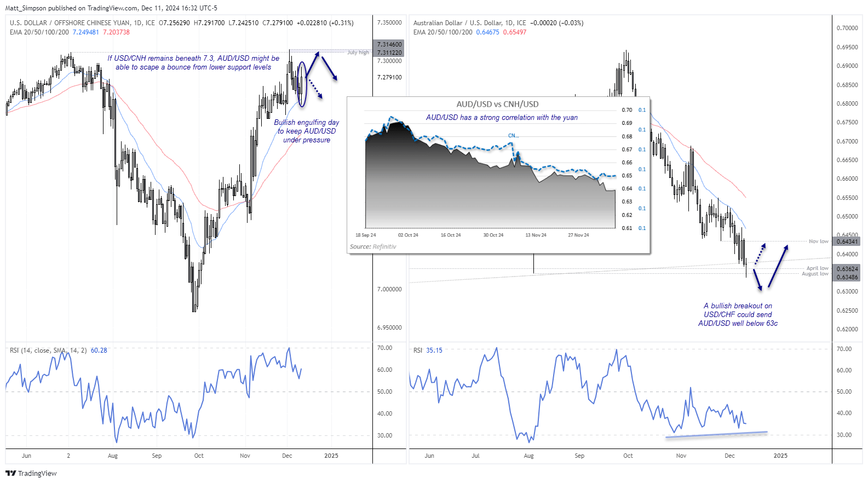Click the 0.63486 August low price tag
Viewport: 868px width, 483px height.
coord(847,277)
